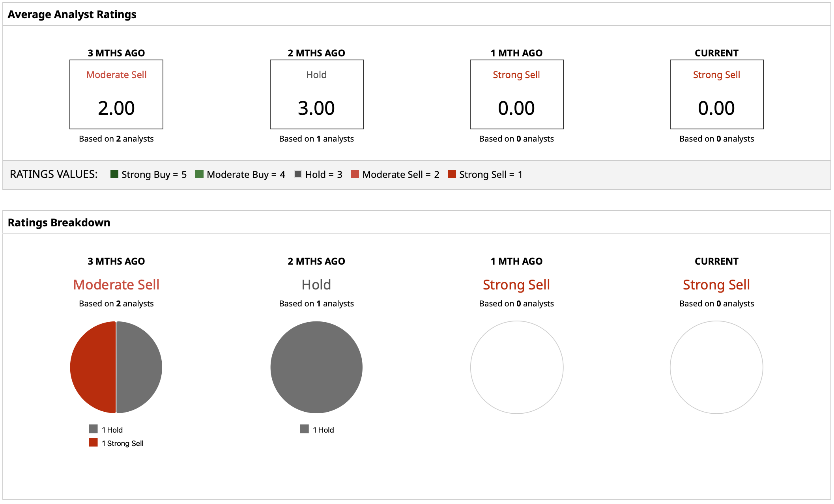Click the Strong Sell red legend swatch
The image size is (834, 504).
pos(452,174)
